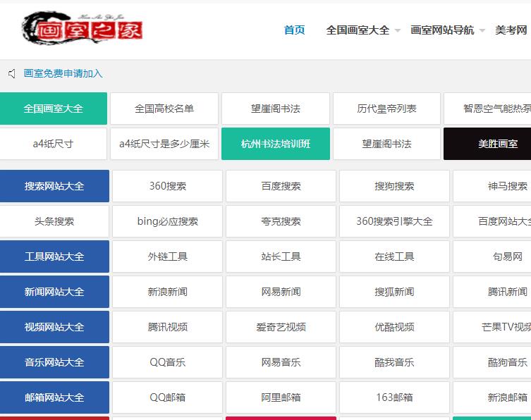Click the green 杭州书法培训班 tile
Image resolution: width=531 pixels, height=420 pixels.
tap(276, 144)
